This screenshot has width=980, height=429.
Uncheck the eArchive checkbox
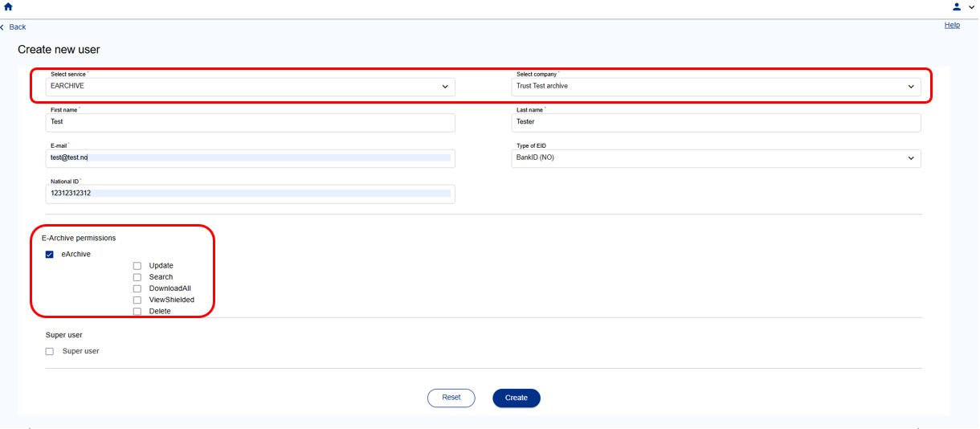(x=50, y=255)
